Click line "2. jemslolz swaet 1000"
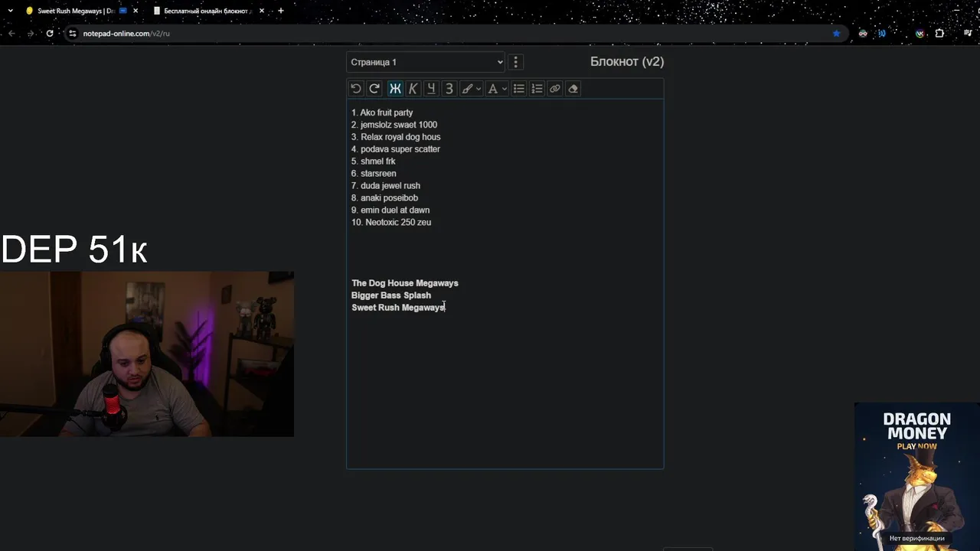 click(394, 125)
